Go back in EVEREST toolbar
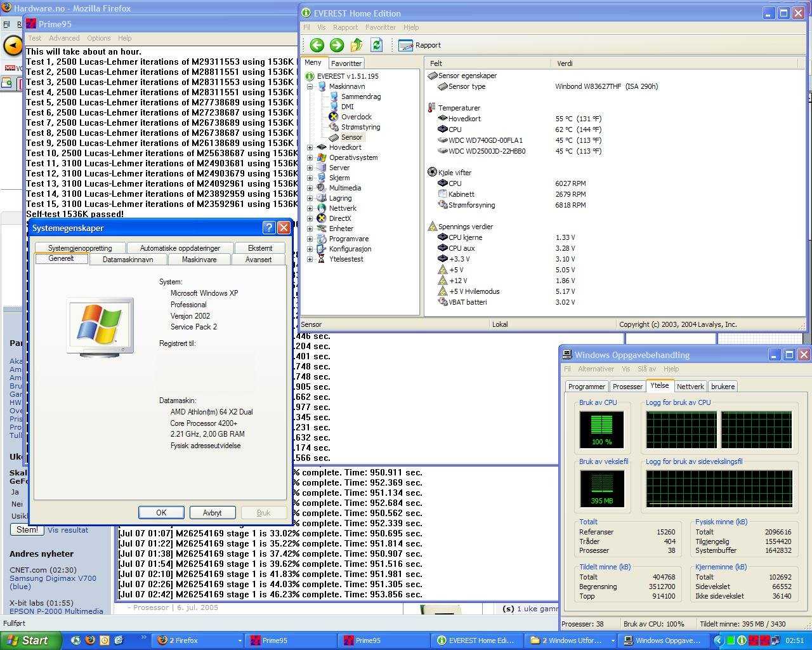The image size is (812, 650). (317, 45)
